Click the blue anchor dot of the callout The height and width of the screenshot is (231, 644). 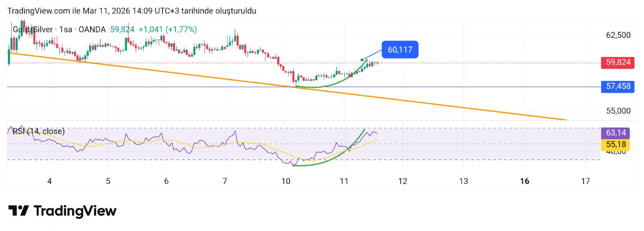click(362, 60)
